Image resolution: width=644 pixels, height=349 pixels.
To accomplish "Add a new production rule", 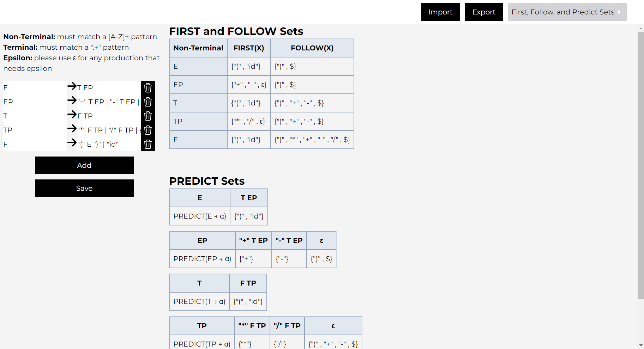I will click(x=84, y=165).
